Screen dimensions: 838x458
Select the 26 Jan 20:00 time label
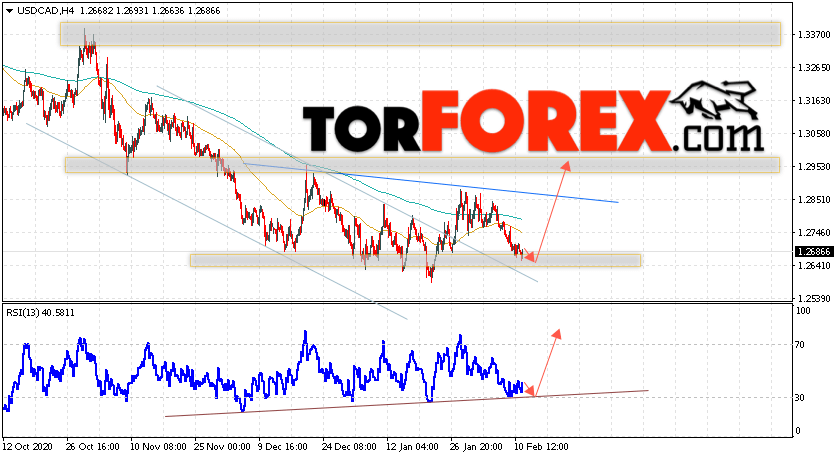coord(477,446)
